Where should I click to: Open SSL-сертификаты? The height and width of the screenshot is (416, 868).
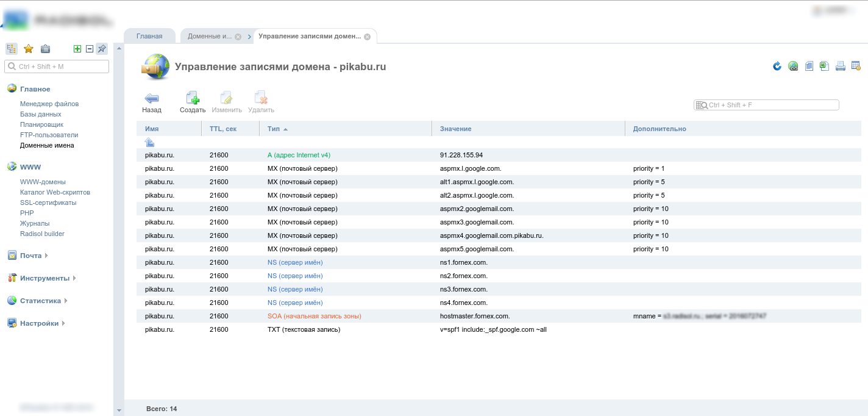click(48, 203)
